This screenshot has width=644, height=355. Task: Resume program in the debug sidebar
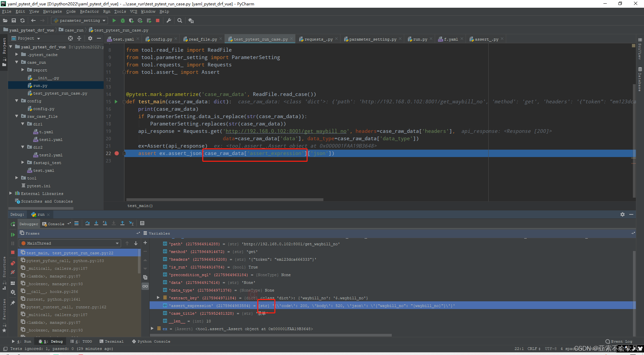coord(13,235)
